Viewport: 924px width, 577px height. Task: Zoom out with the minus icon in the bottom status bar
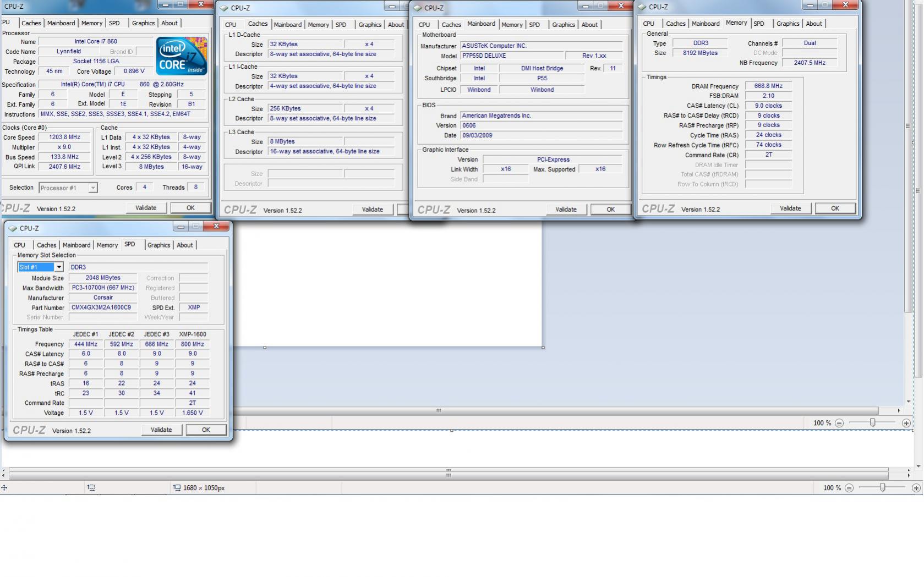pos(849,488)
